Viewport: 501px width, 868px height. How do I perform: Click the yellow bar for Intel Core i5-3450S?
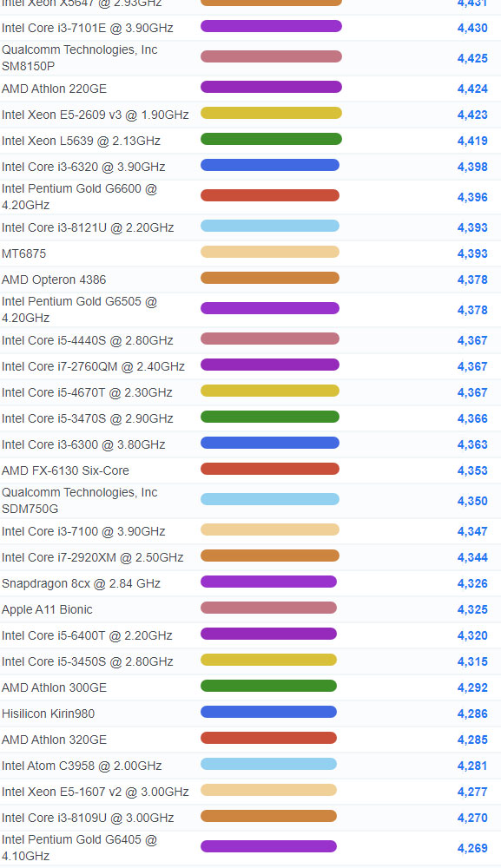click(268, 660)
